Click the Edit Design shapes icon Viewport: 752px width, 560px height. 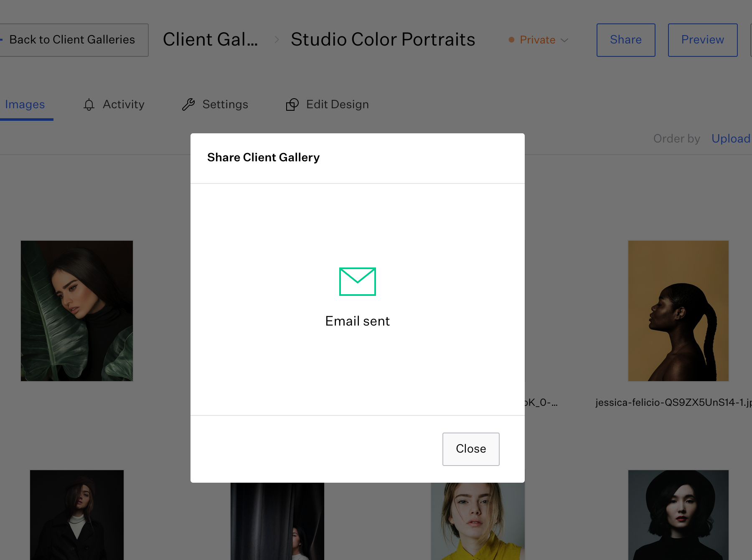pos(292,104)
